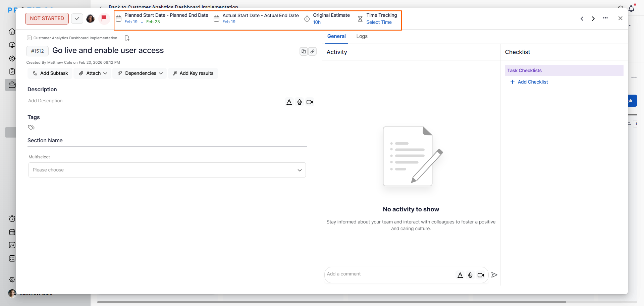This screenshot has width=644, height=306.
Task: Click Add Subtask button
Action: 50,73
